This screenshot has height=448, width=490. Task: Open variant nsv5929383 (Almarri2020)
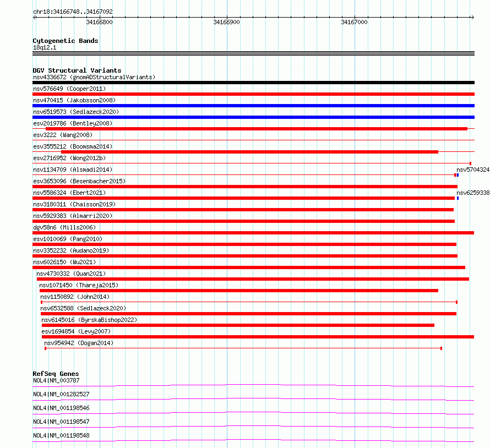tap(73, 216)
